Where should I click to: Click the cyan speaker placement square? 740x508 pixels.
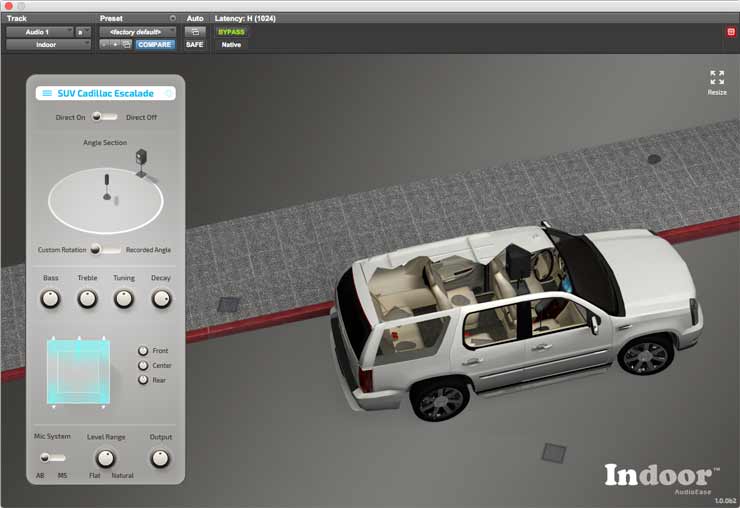coord(78,372)
